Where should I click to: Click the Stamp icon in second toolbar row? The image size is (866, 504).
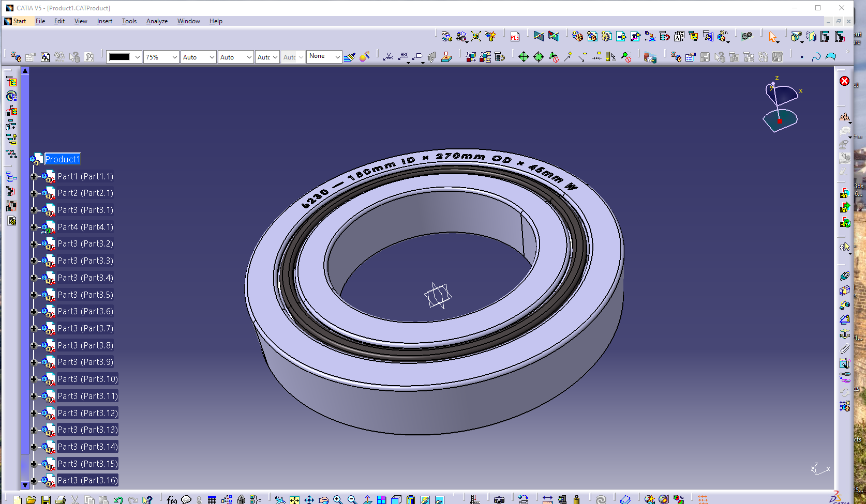point(447,57)
